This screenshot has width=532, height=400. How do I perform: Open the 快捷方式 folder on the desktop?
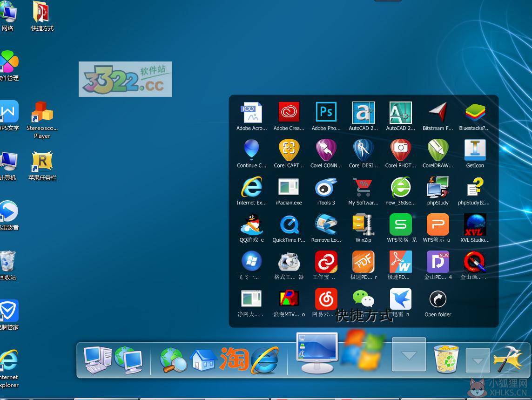coord(42,17)
